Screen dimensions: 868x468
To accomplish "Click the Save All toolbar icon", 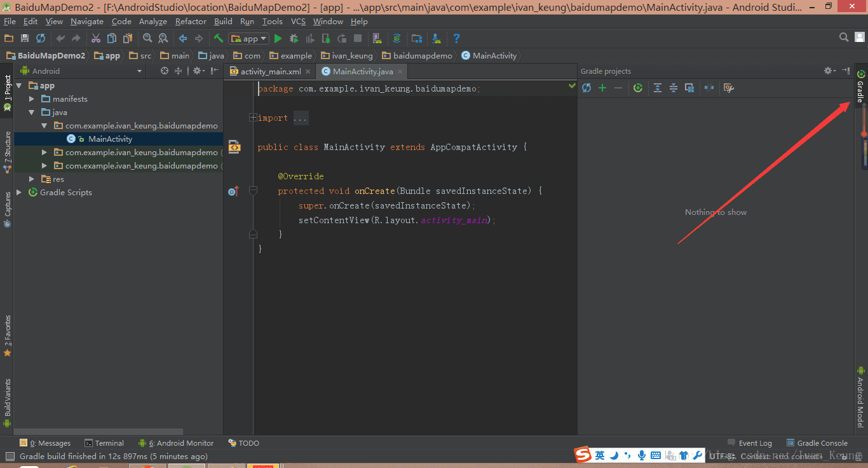I will (x=25, y=39).
